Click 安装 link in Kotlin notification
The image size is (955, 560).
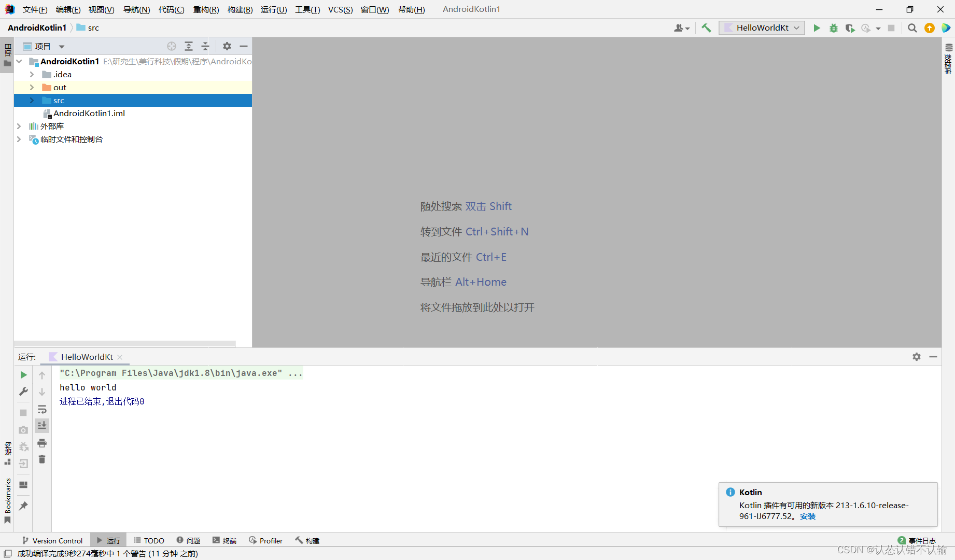click(808, 516)
